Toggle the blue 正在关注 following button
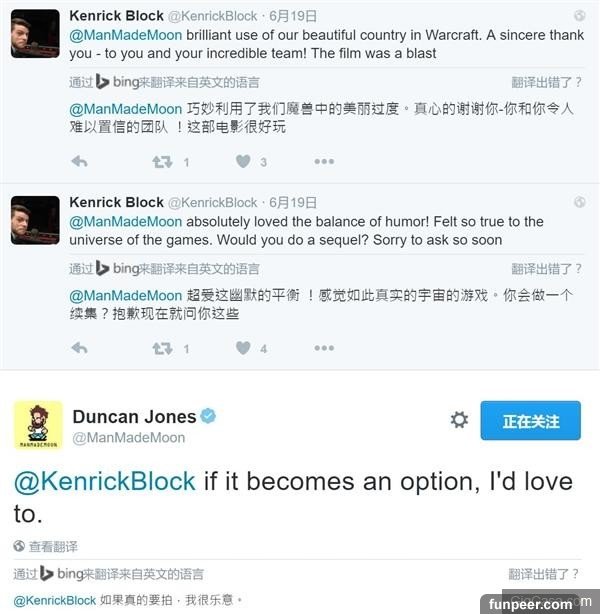600x614 pixels. pyautogui.click(x=530, y=420)
